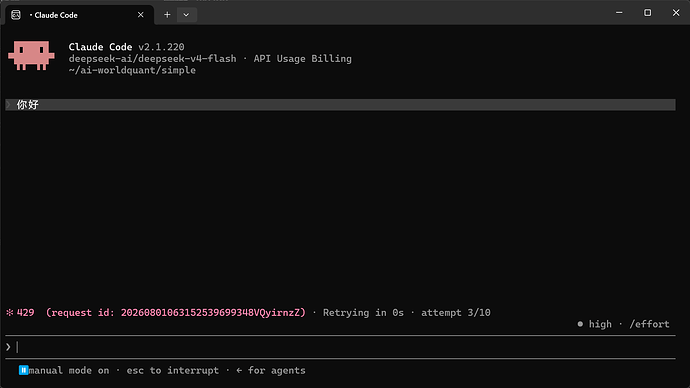This screenshot has width=690, height=388.
Task: Click the deepseek-ai/deepseek-v4-flash model name
Action: pyautogui.click(x=152, y=59)
